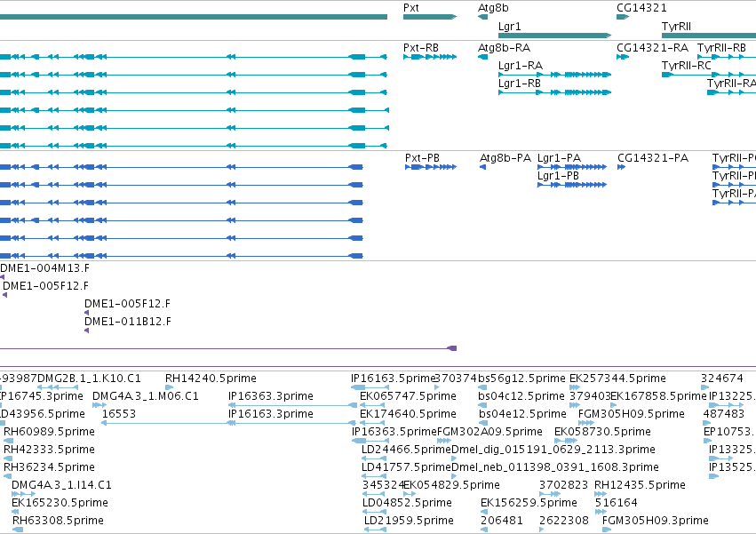Select the LD24466.5prime EST label
This screenshot has width=756, height=534.
point(407,449)
